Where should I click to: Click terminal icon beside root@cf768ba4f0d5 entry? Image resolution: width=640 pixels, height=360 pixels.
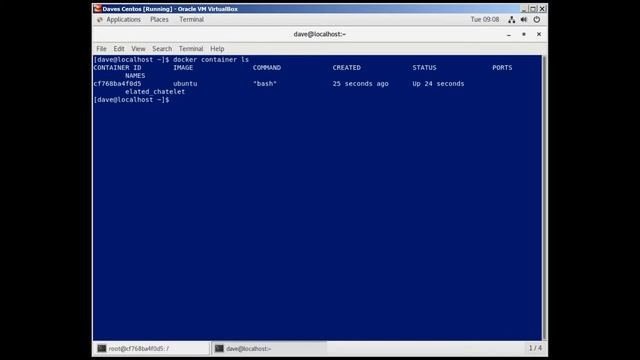[x=102, y=349]
